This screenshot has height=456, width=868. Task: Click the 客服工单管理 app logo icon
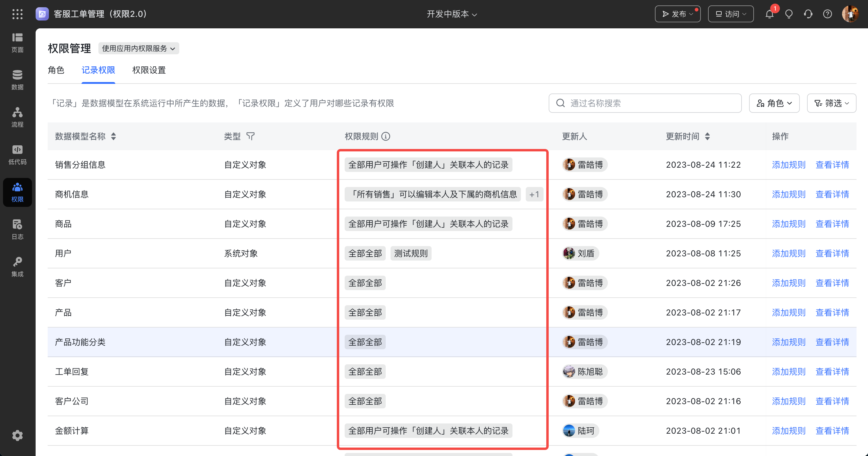click(x=42, y=14)
